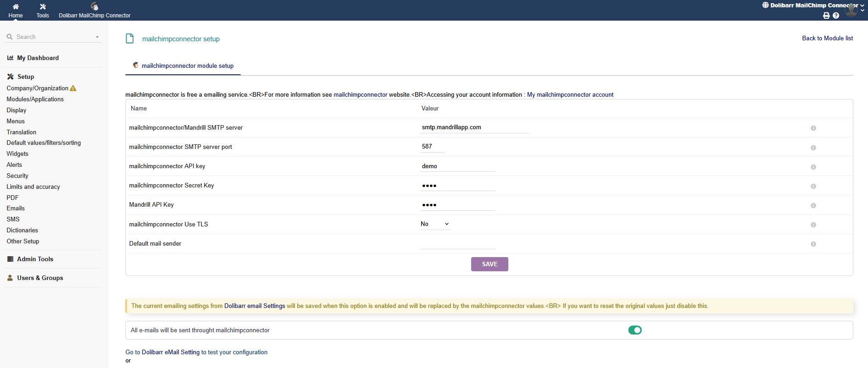Click info icon for Default mail sender
Image resolution: width=868 pixels, height=368 pixels.
click(813, 244)
